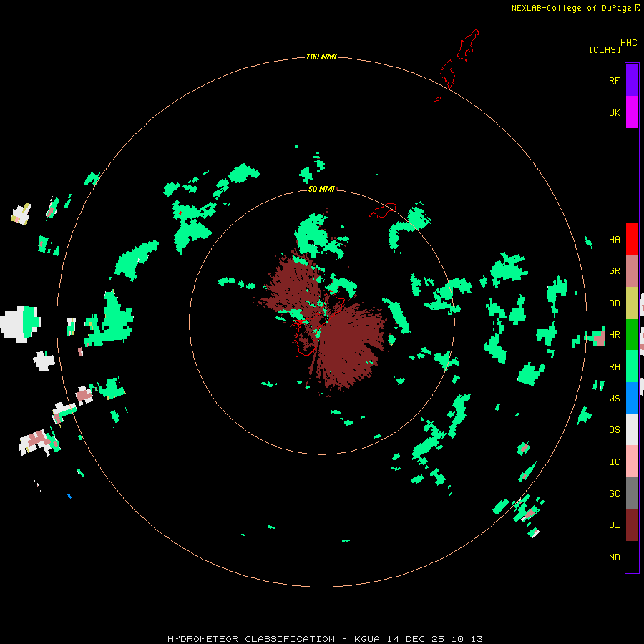Select the GC ground clutter gray swatch

pyautogui.click(x=632, y=493)
